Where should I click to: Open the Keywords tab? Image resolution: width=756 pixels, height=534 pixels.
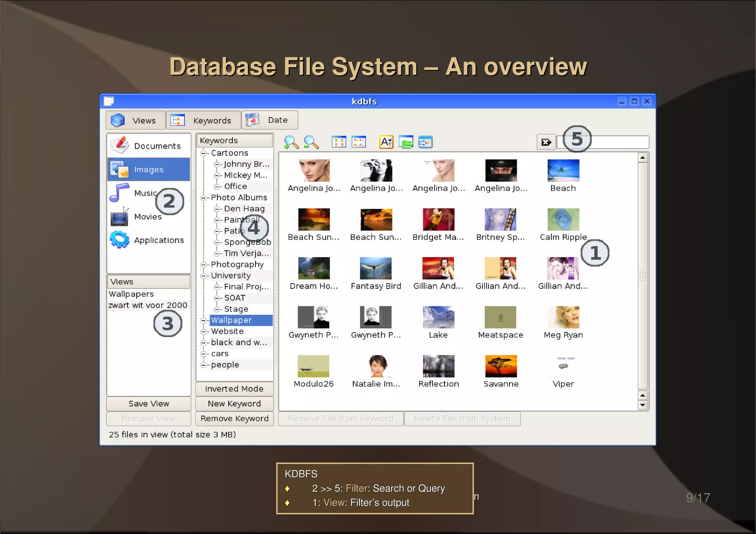tap(203, 120)
